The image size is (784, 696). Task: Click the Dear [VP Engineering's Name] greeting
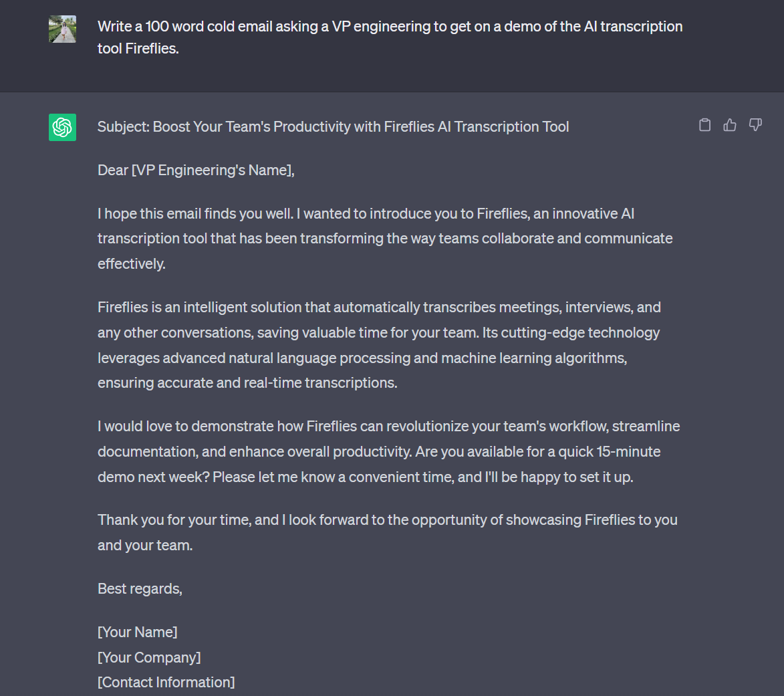click(x=196, y=170)
